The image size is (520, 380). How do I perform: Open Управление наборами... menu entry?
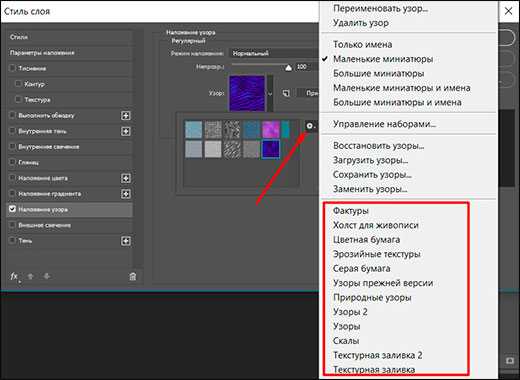coord(385,124)
